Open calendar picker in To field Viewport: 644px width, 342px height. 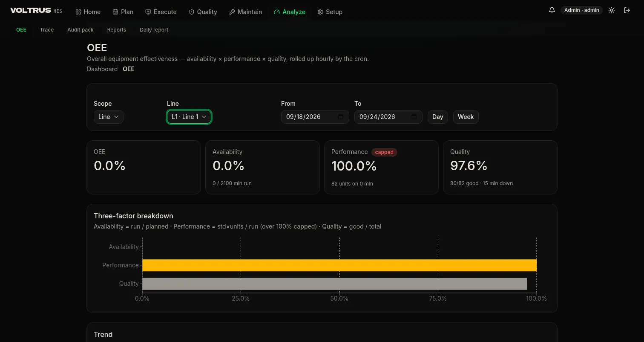point(414,117)
